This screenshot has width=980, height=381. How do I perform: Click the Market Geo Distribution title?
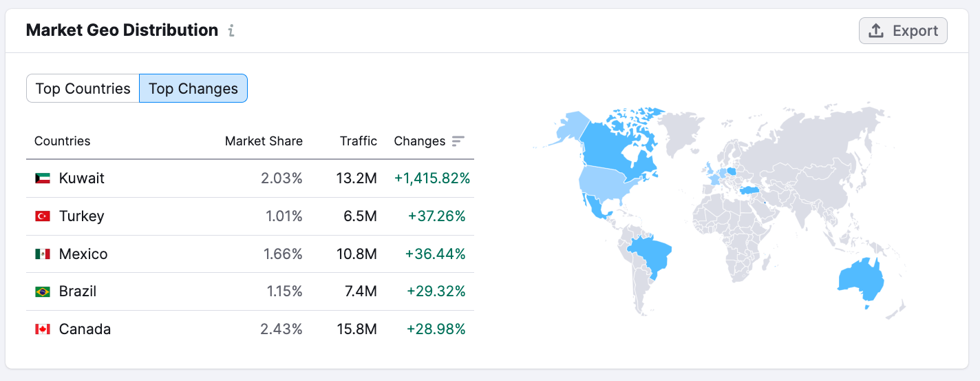(x=122, y=30)
